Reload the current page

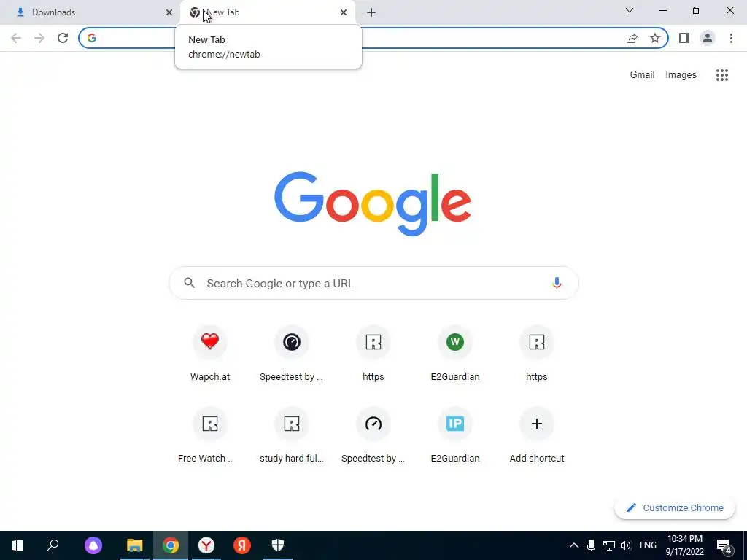[63, 38]
